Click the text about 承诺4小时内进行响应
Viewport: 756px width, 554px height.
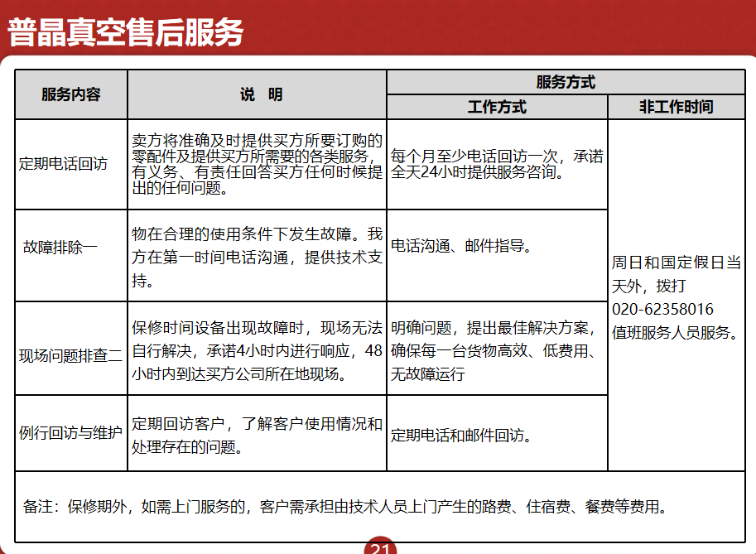257,349
